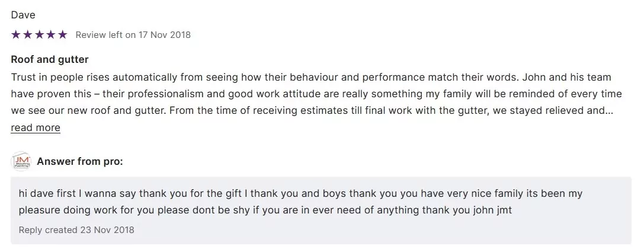Click the review line starting 'Trust in people'
Viewport: 644px width, 252px height.
click(x=310, y=78)
